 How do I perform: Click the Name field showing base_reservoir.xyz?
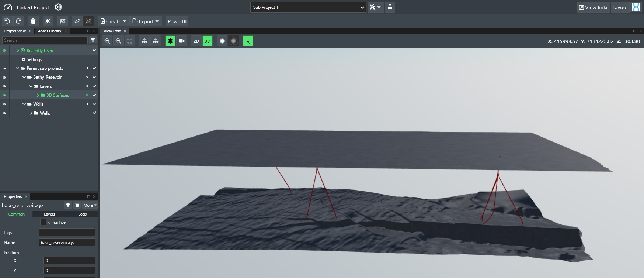point(67,242)
